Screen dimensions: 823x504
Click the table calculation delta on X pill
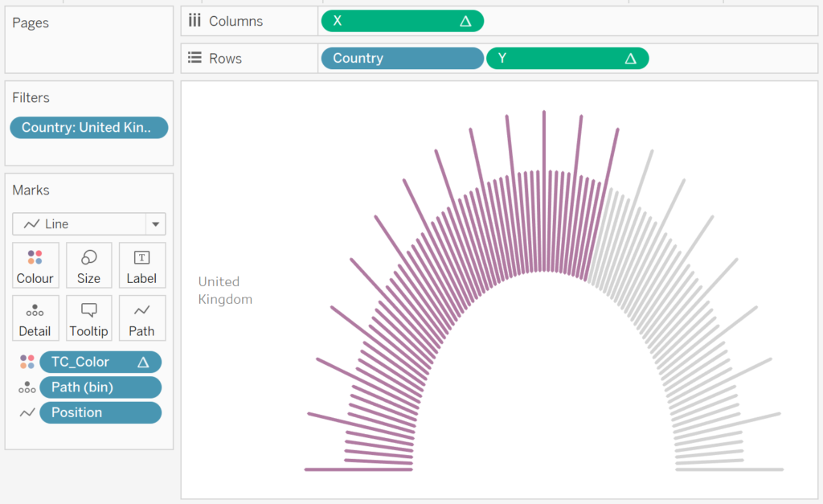click(x=465, y=21)
